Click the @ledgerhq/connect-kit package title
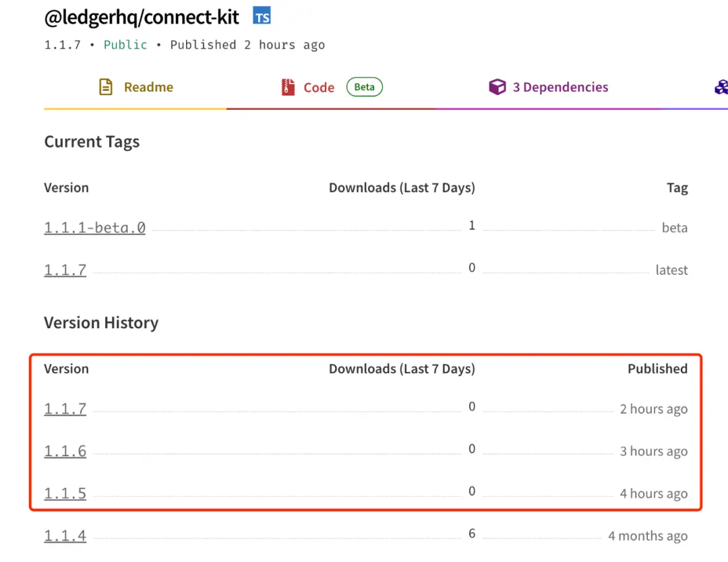Viewport: 728px width, 562px height. pos(142,18)
